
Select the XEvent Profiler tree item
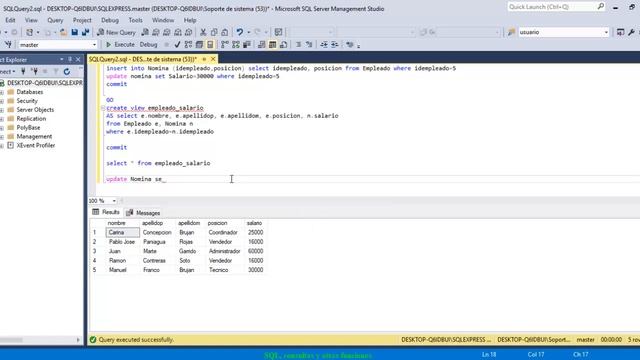point(36,146)
